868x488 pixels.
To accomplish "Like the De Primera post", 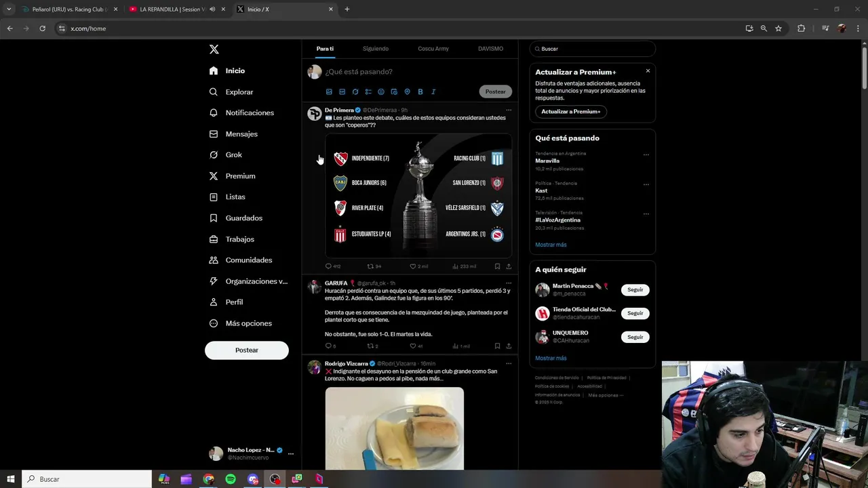I will (418, 266).
